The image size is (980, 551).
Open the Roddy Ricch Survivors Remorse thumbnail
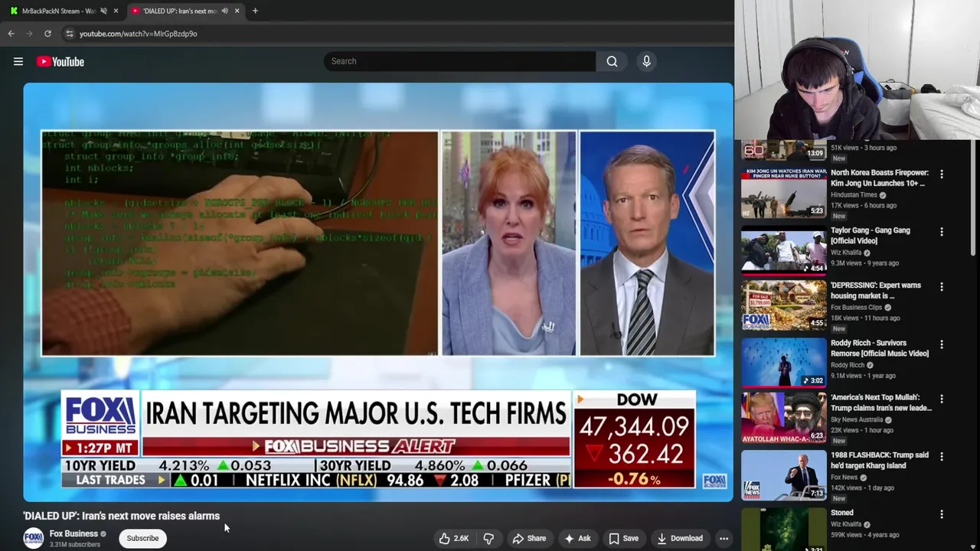coord(783,364)
